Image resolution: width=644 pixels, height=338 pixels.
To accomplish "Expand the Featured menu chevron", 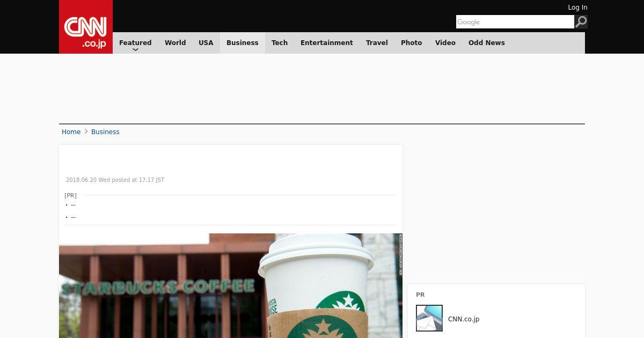I will pos(135,50).
